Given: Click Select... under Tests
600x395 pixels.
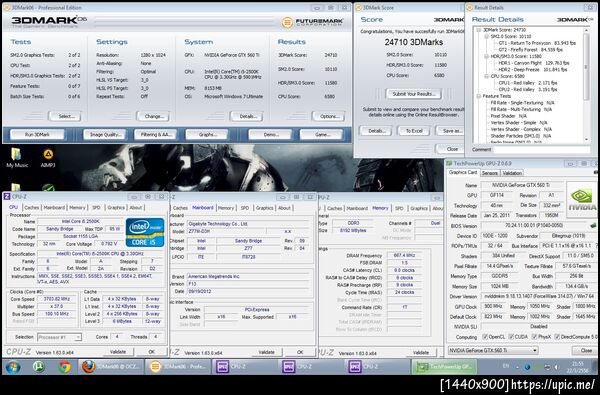Looking at the screenshot, I should click(65, 116).
